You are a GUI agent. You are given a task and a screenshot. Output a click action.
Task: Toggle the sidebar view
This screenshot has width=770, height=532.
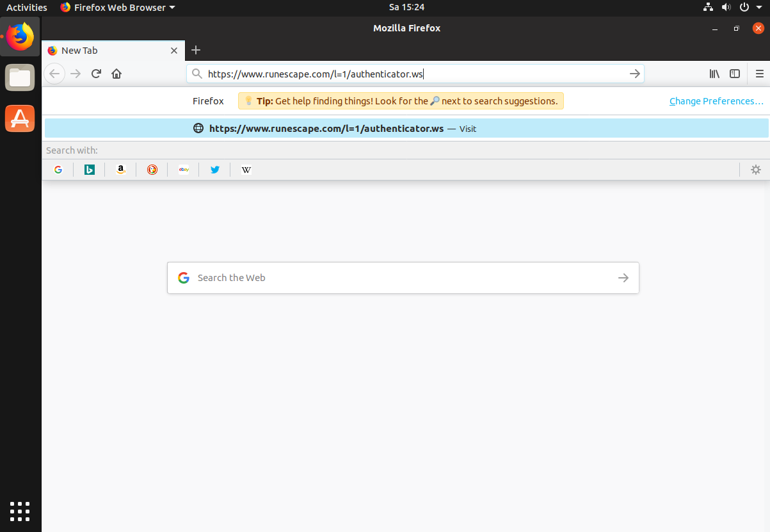(735, 74)
